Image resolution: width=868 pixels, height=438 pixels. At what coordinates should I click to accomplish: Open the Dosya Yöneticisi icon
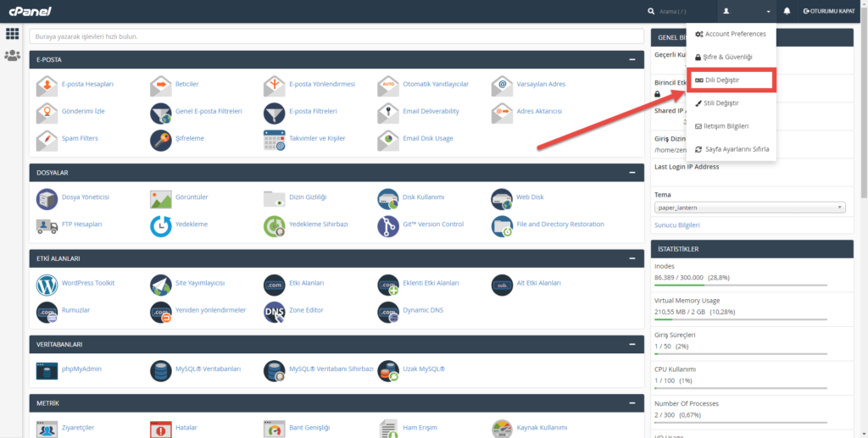click(x=47, y=198)
